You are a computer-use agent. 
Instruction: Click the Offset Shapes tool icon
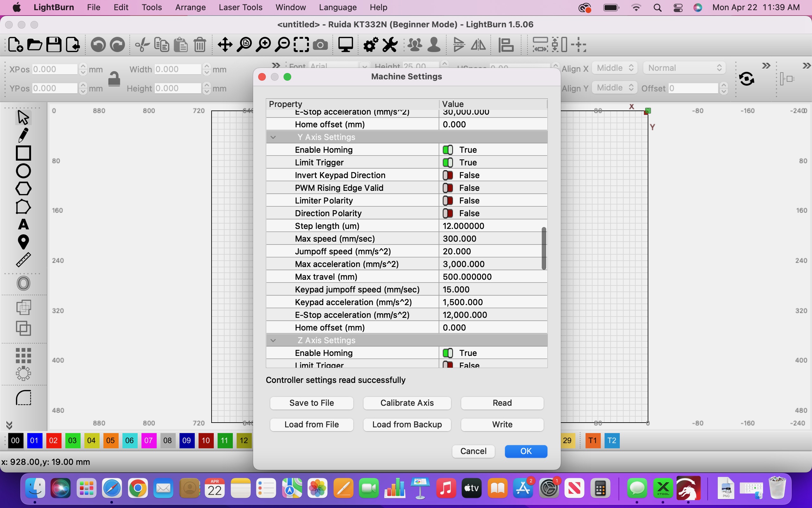point(23,283)
